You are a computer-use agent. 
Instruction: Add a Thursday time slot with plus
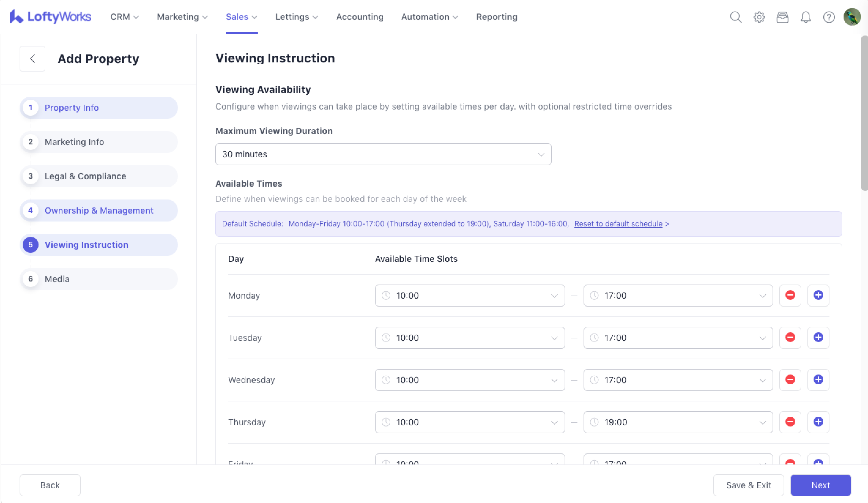[818, 422]
